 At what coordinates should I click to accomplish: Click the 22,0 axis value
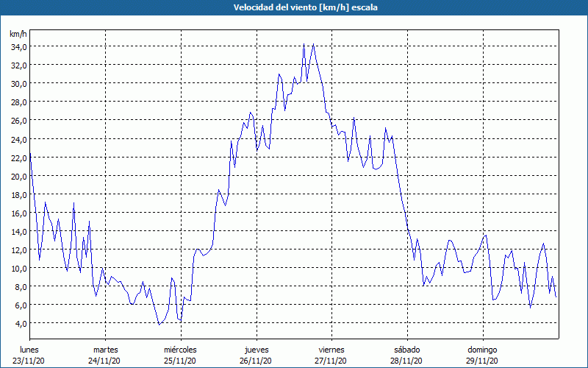point(19,158)
